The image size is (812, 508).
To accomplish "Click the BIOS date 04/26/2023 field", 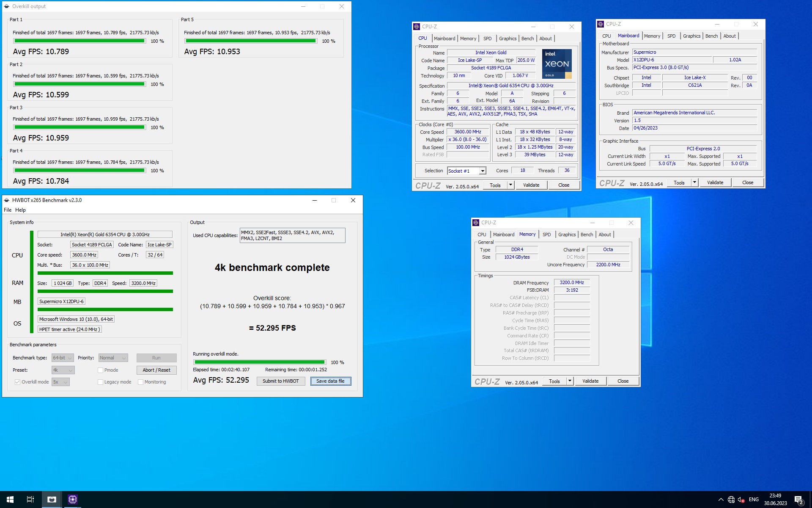I will click(x=694, y=128).
